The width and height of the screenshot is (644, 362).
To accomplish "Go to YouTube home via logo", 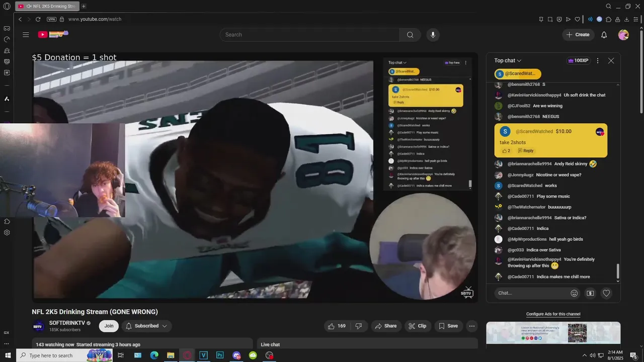I will pyautogui.click(x=53, y=34).
